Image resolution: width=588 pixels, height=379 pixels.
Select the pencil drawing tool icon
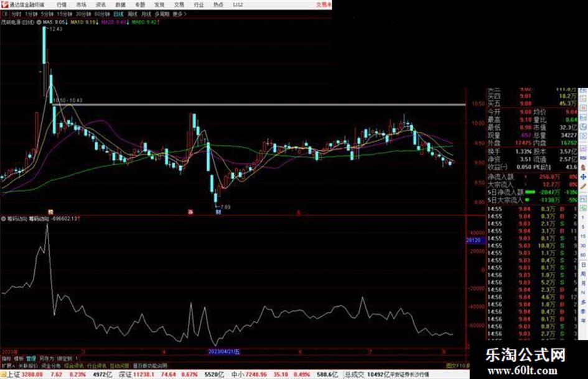pyautogui.click(x=583, y=186)
